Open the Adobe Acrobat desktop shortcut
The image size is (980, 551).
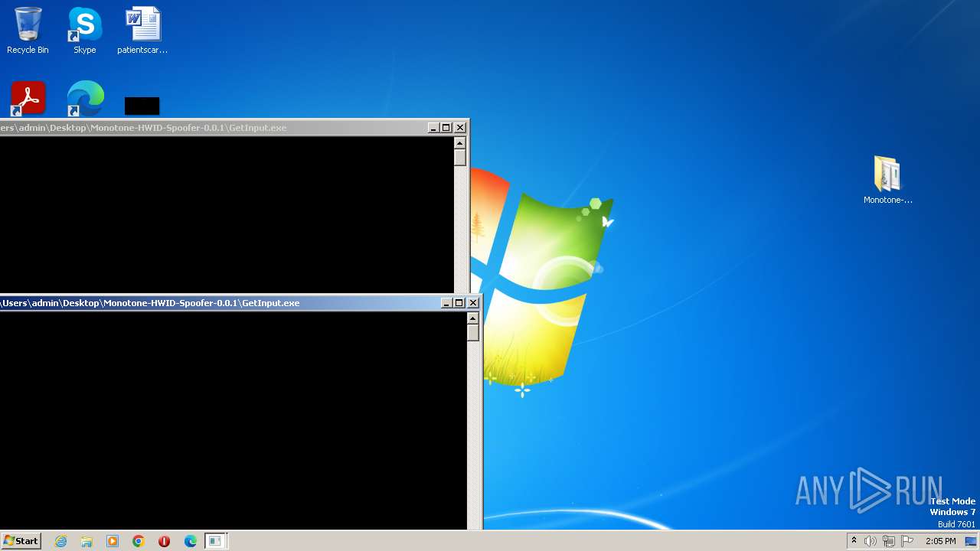(x=28, y=99)
